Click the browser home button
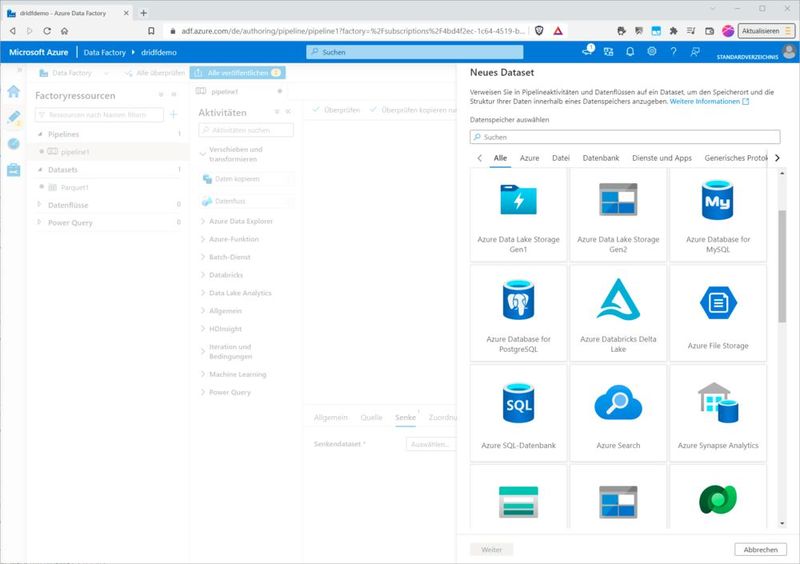 (x=64, y=31)
